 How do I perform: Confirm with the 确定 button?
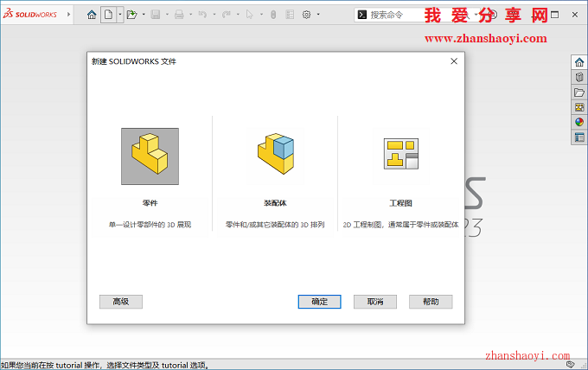click(319, 302)
